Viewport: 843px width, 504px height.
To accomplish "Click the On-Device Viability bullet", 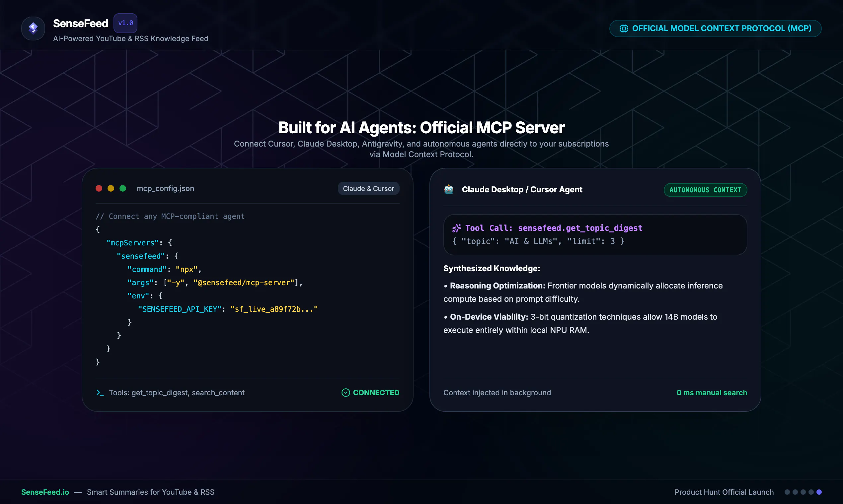I will point(580,324).
